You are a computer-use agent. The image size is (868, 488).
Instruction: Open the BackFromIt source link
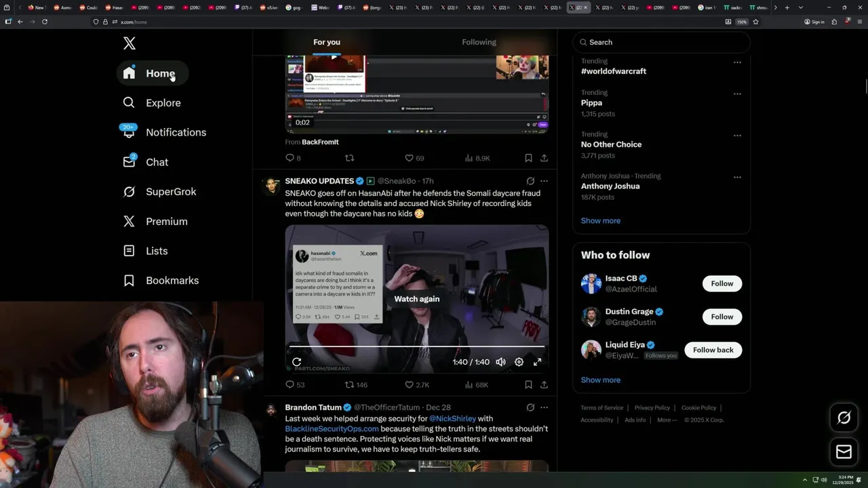point(320,142)
